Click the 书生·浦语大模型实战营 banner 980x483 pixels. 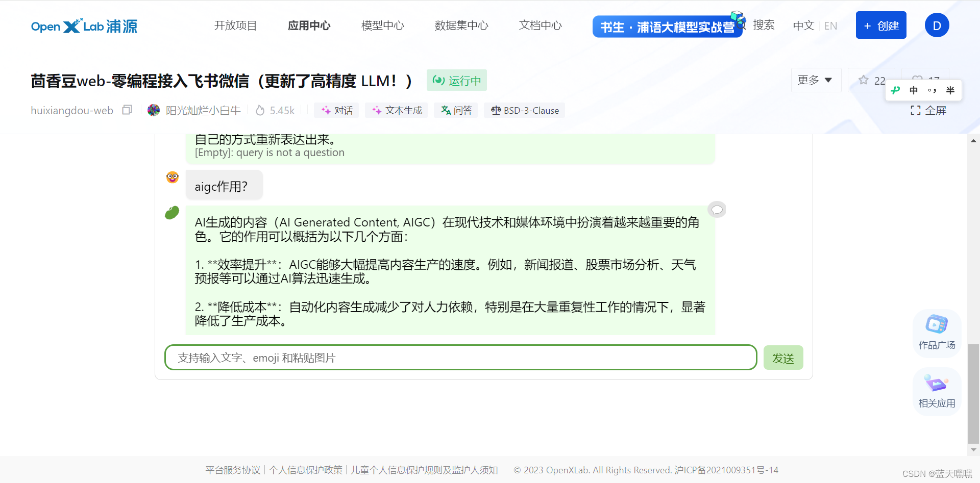pos(668,27)
